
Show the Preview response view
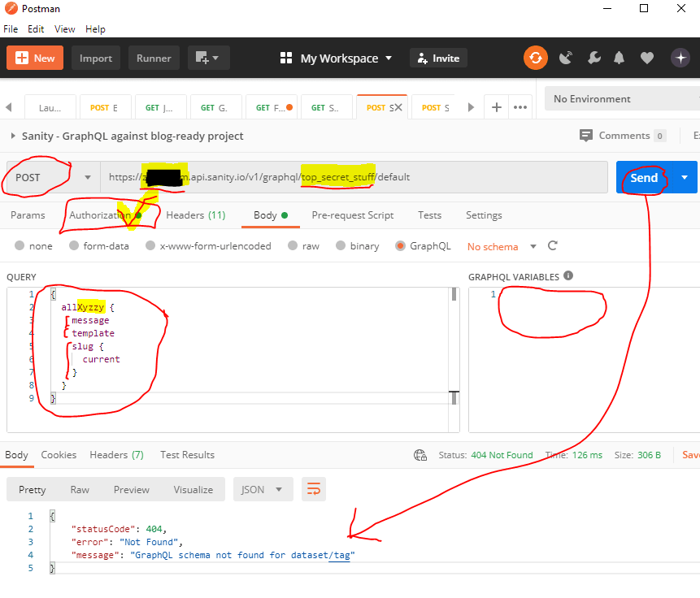point(131,490)
